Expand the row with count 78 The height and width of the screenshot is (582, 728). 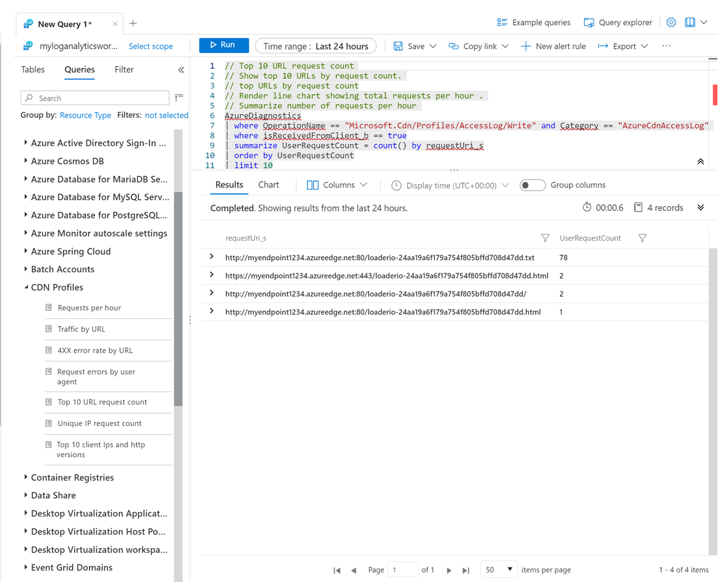[212, 257]
